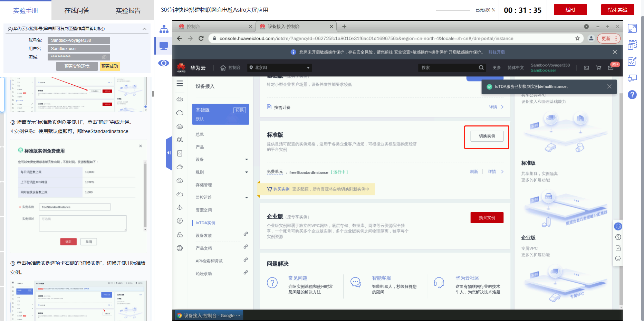Click the 结束实验 button

[618, 10]
